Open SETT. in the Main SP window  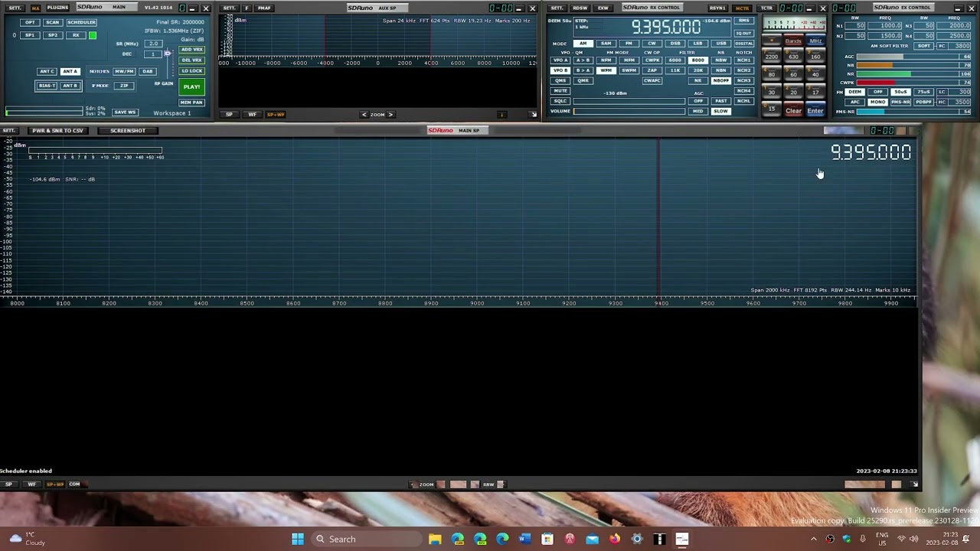click(x=8, y=131)
